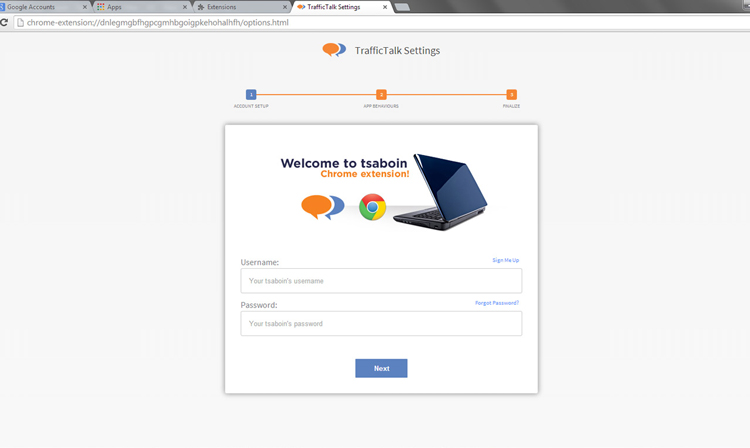Screen dimensions: 750x448
Task: Click step 1 Account Setup marker
Action: click(x=251, y=95)
